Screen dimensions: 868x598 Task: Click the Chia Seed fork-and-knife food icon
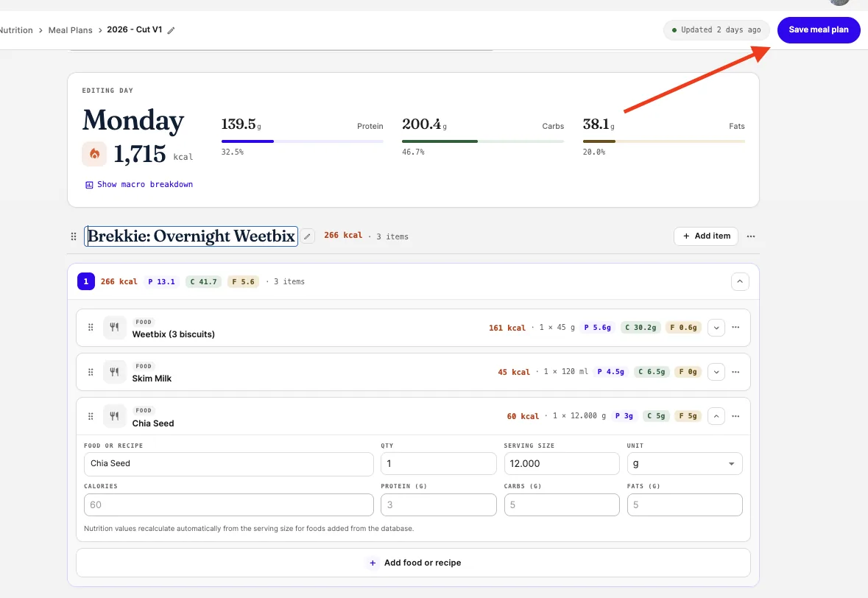click(115, 416)
